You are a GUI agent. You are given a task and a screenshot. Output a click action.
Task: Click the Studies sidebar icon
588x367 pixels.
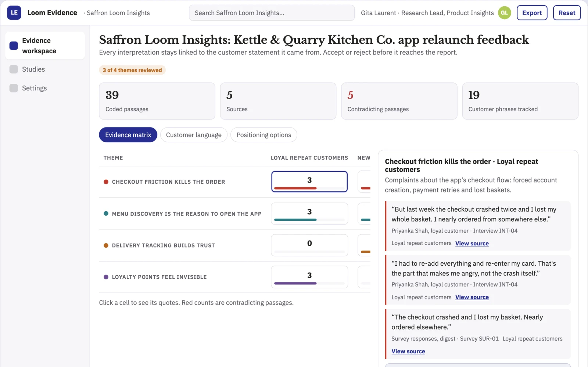tap(14, 69)
